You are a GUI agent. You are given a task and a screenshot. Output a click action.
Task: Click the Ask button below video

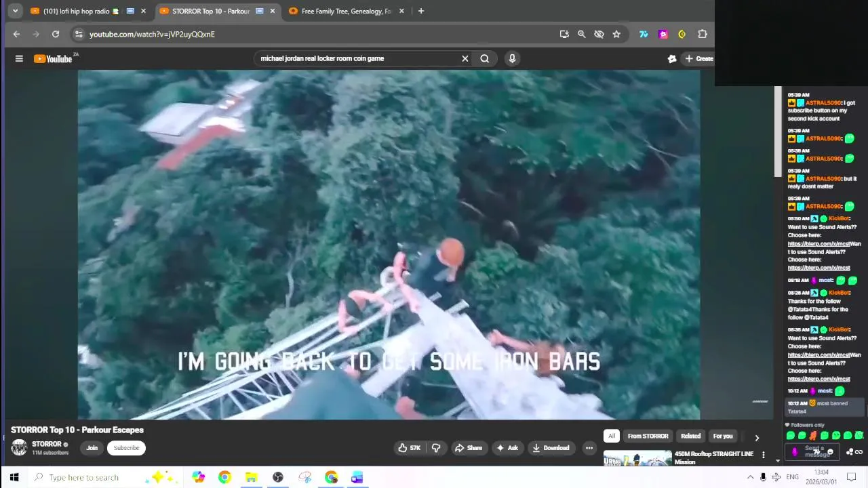tap(508, 447)
